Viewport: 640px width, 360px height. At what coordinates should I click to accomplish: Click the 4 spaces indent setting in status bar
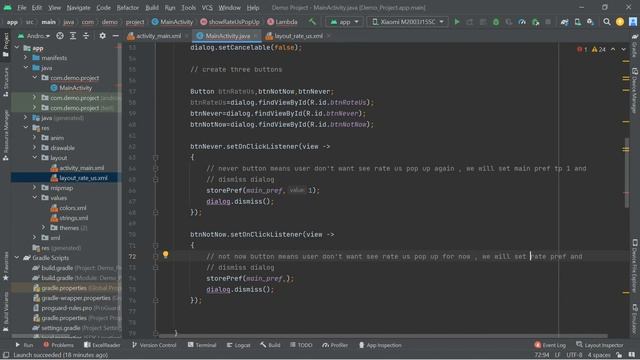tap(599, 355)
